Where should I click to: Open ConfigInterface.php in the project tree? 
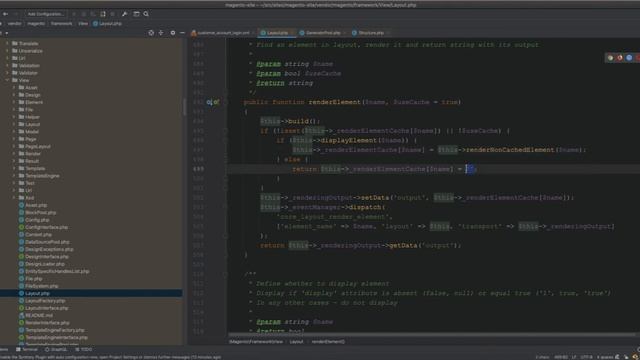43,227
